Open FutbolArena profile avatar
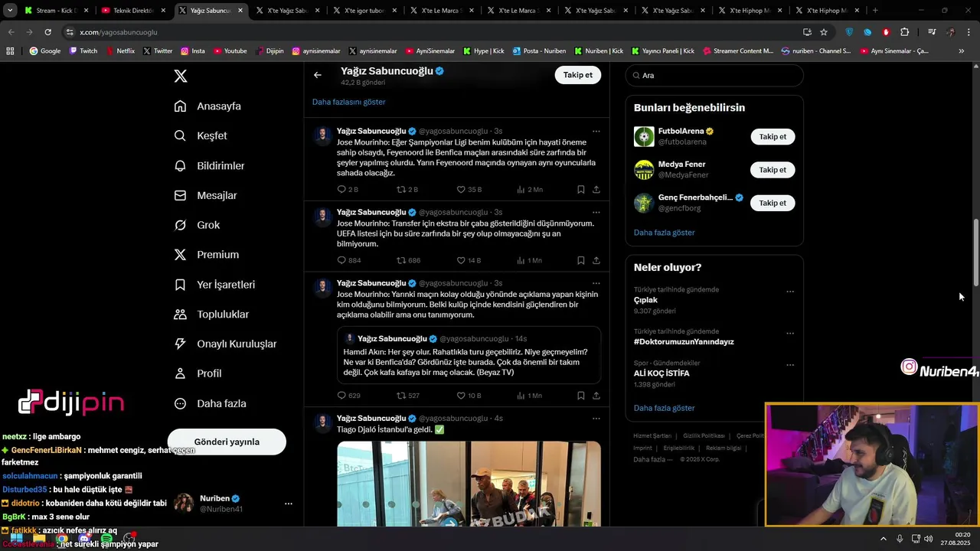Image resolution: width=980 pixels, height=551 pixels. coord(644,136)
